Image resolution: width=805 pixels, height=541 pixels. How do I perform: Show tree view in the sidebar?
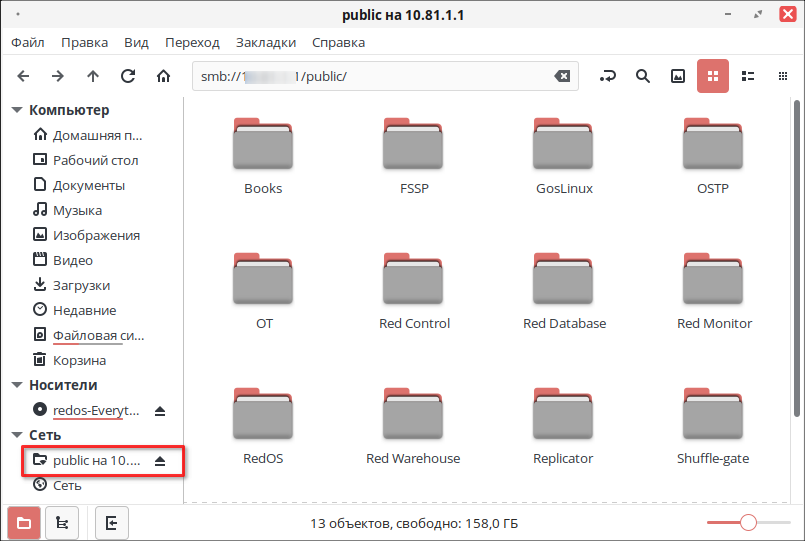[x=62, y=523]
